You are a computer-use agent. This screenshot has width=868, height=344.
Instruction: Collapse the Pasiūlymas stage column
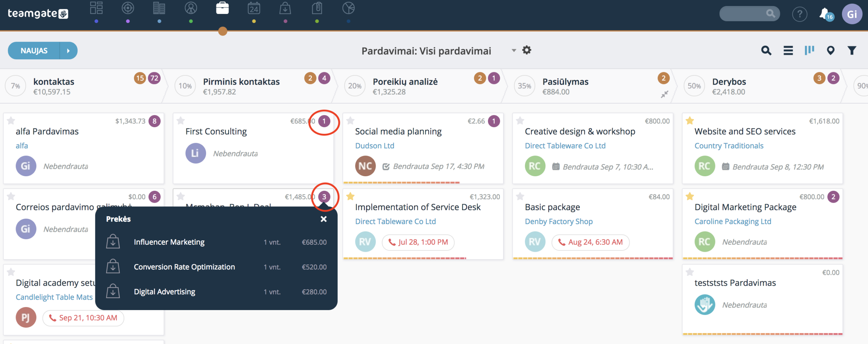pyautogui.click(x=664, y=94)
